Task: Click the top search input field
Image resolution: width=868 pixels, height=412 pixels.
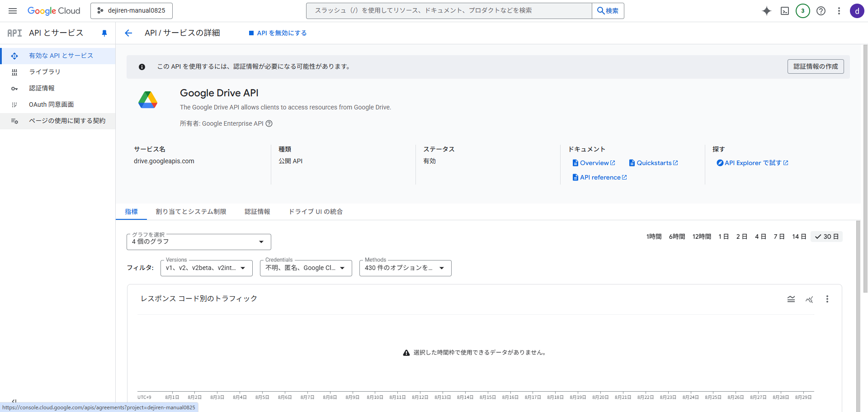Action: pos(448,10)
